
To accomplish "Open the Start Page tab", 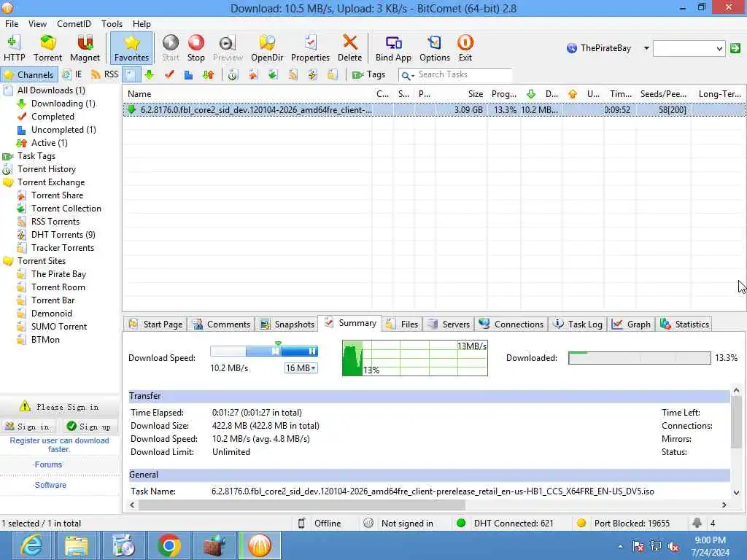I will (x=155, y=324).
